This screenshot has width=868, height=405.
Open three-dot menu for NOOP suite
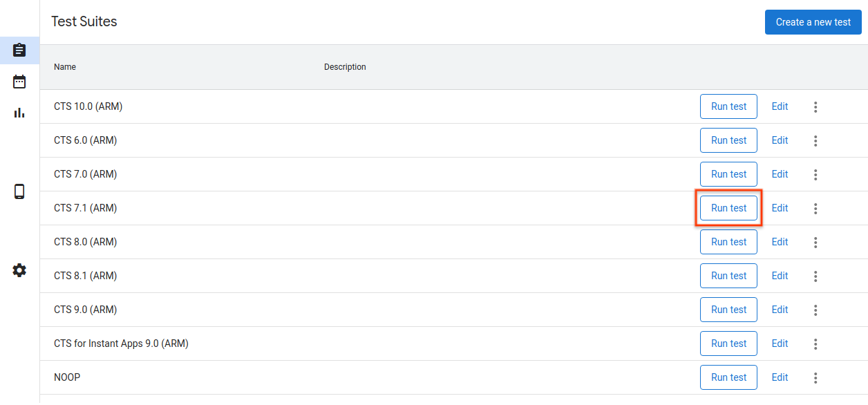[x=815, y=378]
